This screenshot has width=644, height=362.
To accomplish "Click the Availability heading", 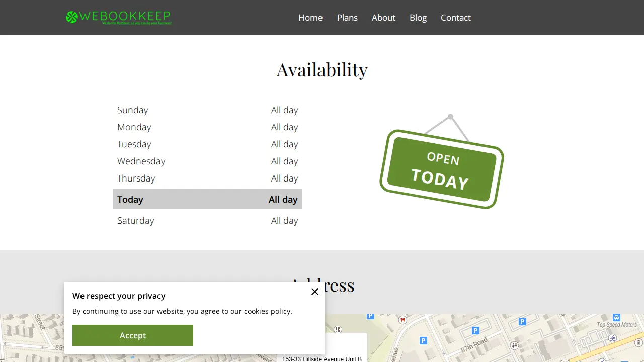I will [322, 69].
